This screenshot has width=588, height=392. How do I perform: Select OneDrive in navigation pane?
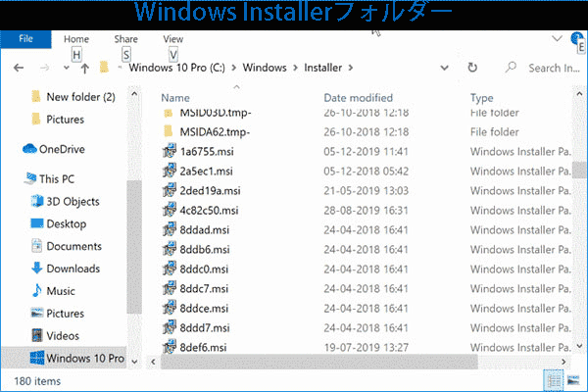62,149
